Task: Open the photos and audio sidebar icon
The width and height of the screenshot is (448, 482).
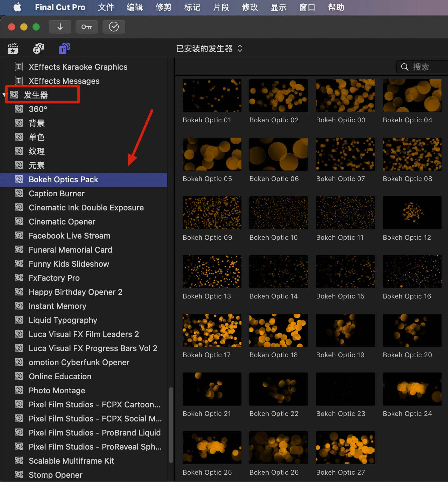Action: (38, 48)
